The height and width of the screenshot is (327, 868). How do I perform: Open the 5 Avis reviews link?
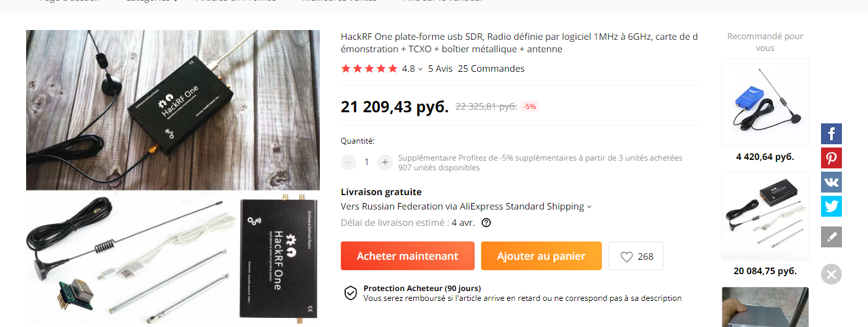point(441,69)
